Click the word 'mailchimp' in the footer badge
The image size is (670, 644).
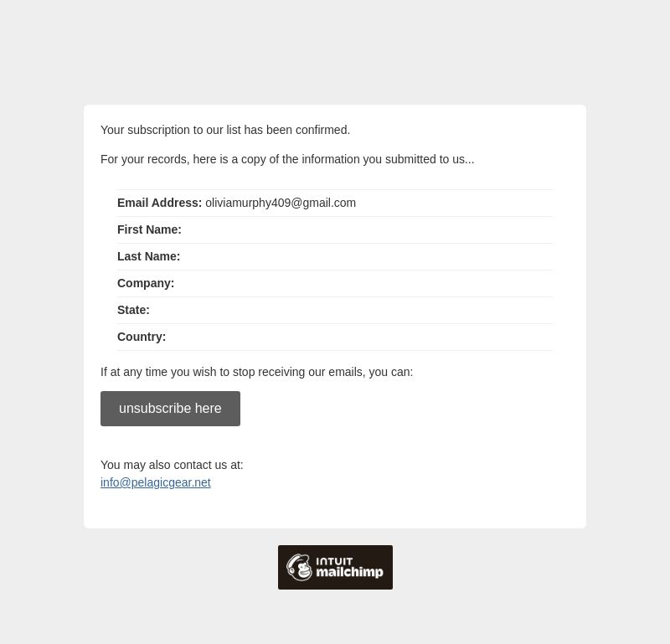tap(349, 572)
